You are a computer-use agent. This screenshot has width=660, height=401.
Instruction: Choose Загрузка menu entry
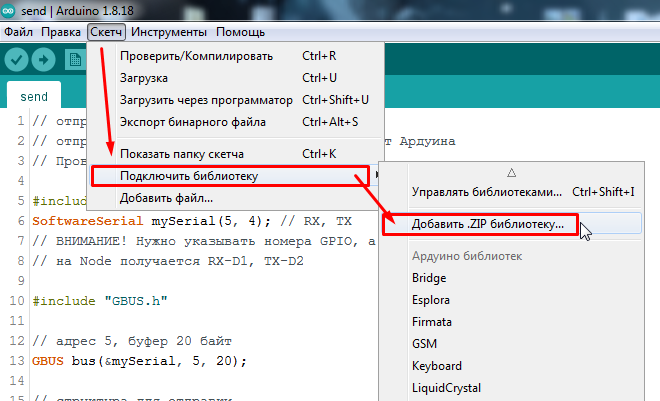click(x=236, y=78)
